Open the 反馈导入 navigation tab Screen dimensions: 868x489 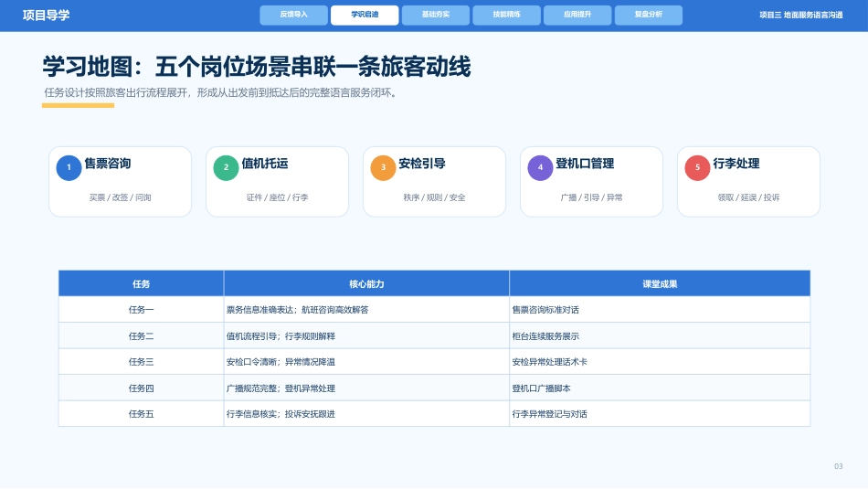293,15
